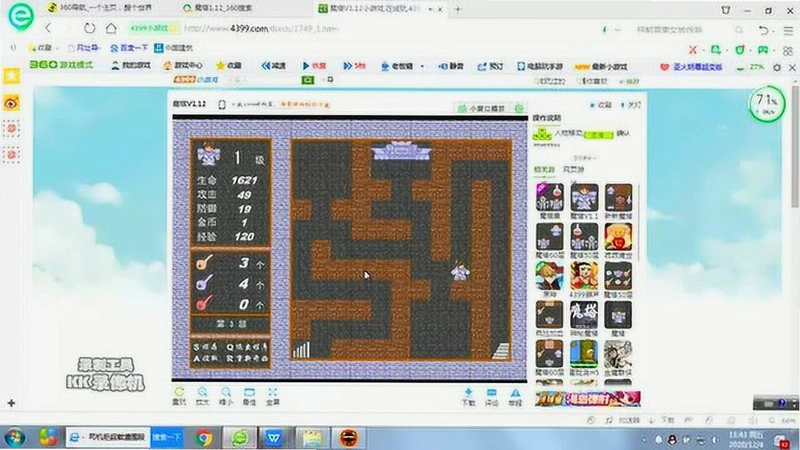Click the yellow key item in game panel
Screen dimensions: 800x450
pos(204,263)
